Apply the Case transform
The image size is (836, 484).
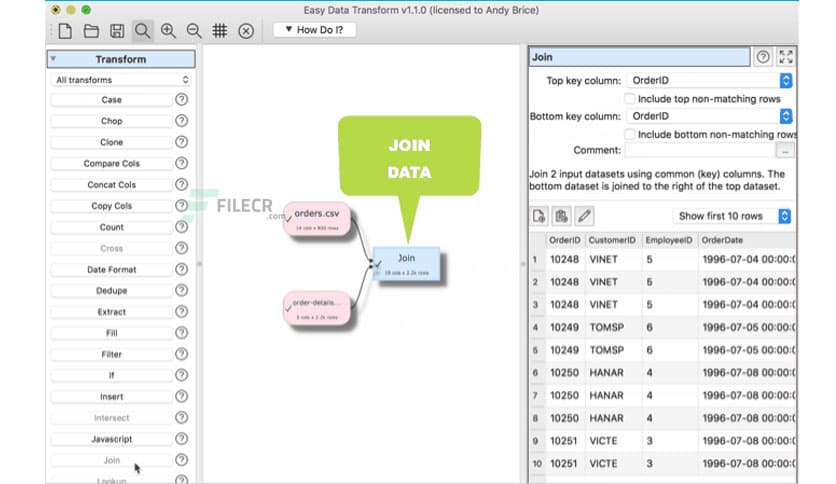coord(111,100)
